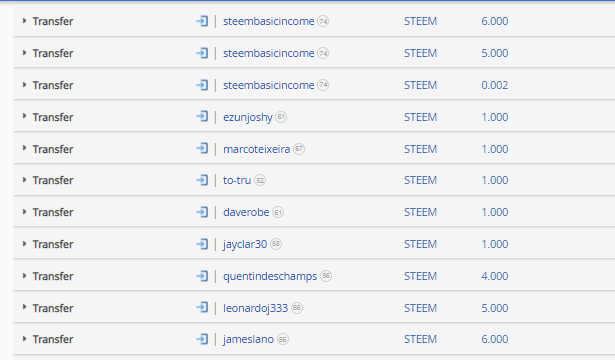Viewport: 615px width, 360px height.
Task: Click incoming transfer icon beside jayclar30
Action: [x=202, y=244]
